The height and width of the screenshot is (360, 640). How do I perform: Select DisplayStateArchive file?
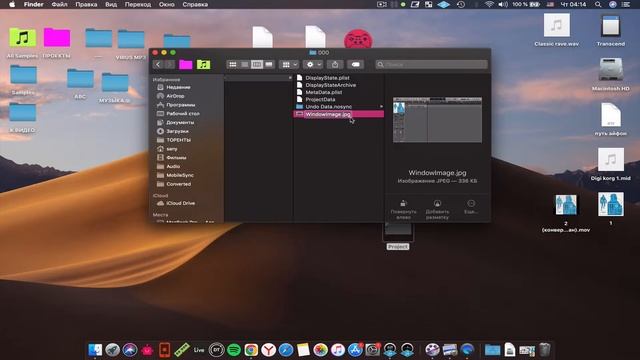click(339, 85)
